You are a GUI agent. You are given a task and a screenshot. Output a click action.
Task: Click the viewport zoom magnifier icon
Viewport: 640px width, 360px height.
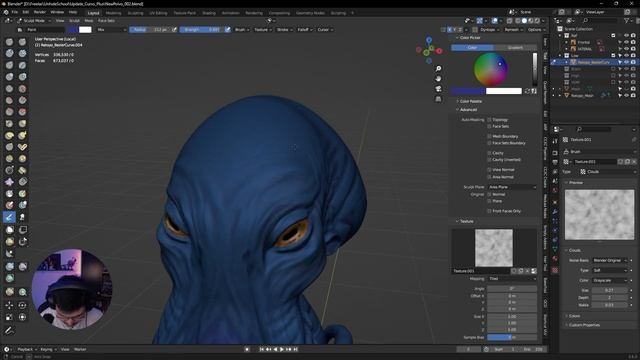click(x=438, y=69)
